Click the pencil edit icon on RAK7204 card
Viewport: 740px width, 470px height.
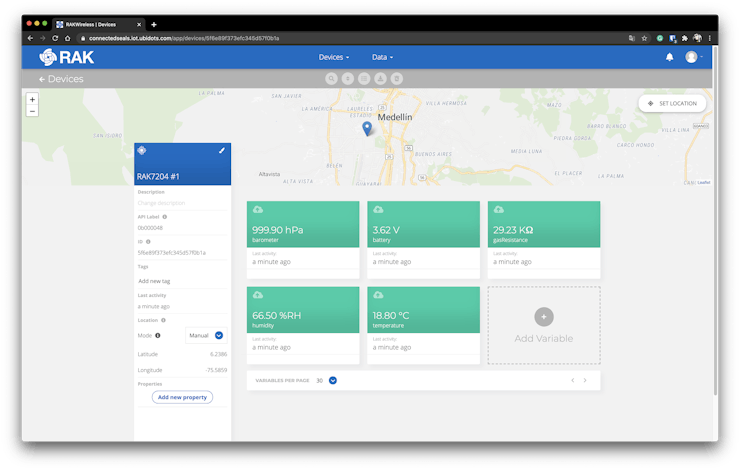221,150
